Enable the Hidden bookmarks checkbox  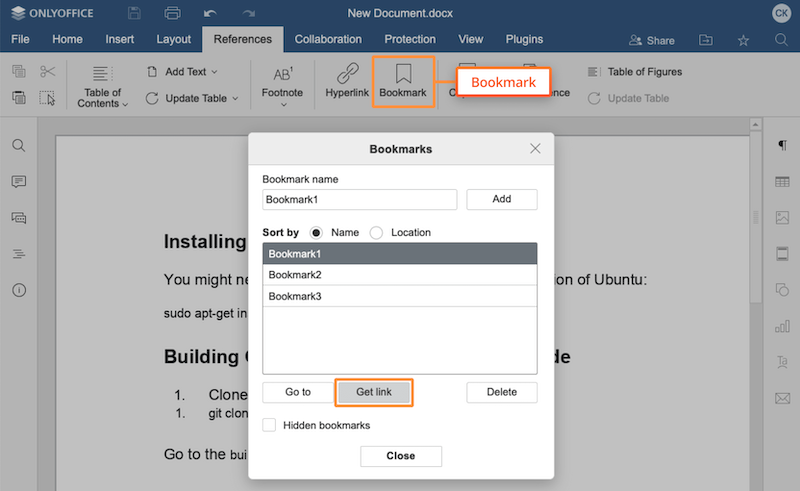[269, 425]
